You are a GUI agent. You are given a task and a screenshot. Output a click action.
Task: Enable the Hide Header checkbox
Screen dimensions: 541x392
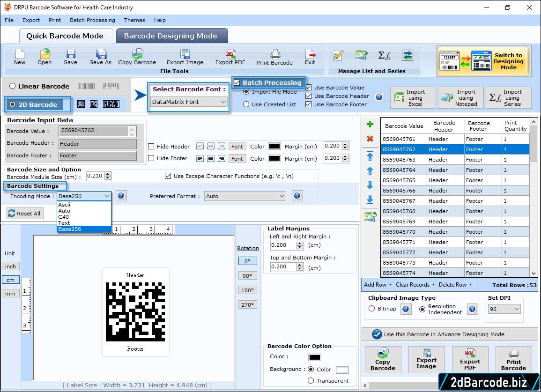(151, 147)
